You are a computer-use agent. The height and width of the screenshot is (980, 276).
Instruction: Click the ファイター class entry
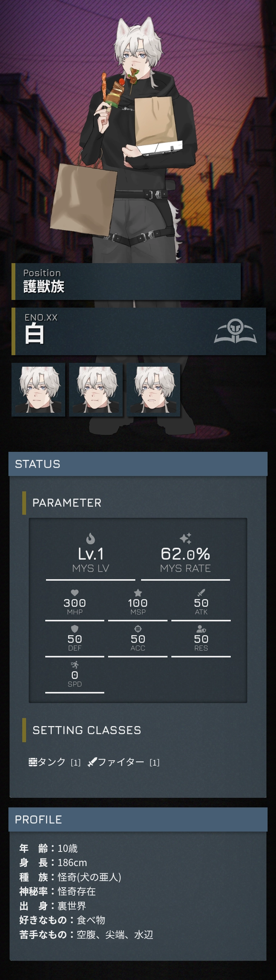coord(123,762)
